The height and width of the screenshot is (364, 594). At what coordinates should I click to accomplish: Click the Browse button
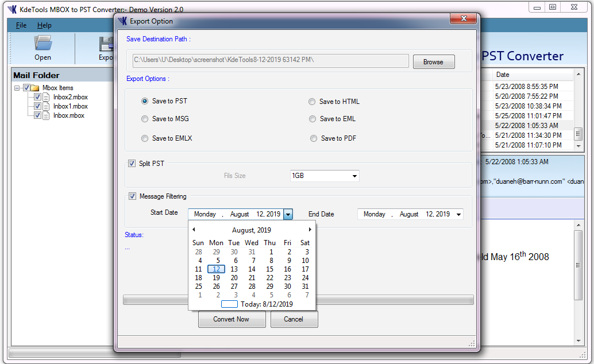pyautogui.click(x=433, y=62)
